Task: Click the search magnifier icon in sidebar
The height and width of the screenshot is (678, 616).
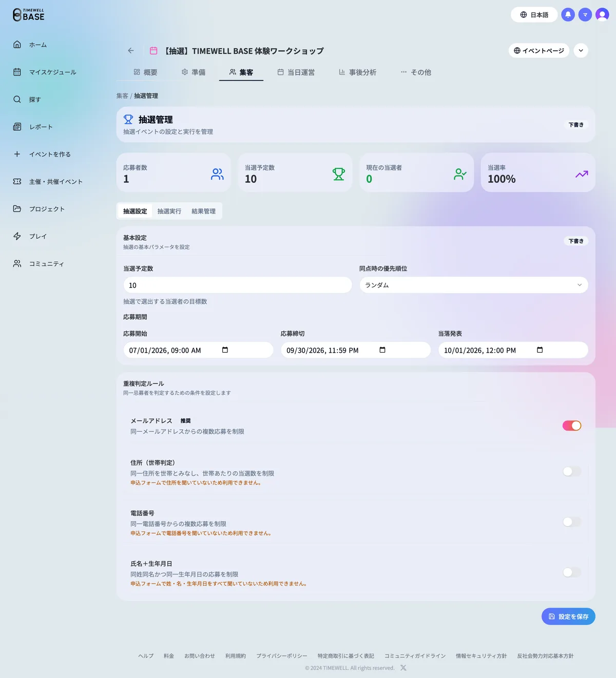Action: [17, 99]
